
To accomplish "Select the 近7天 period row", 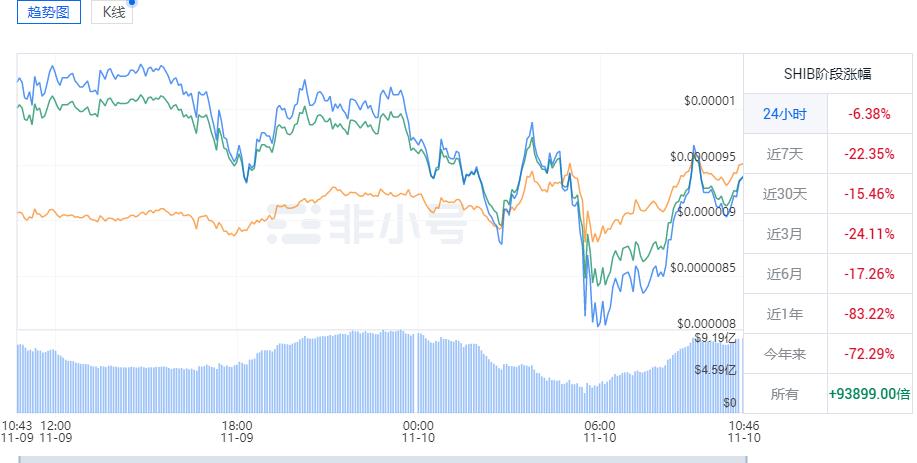I will 785,154.
